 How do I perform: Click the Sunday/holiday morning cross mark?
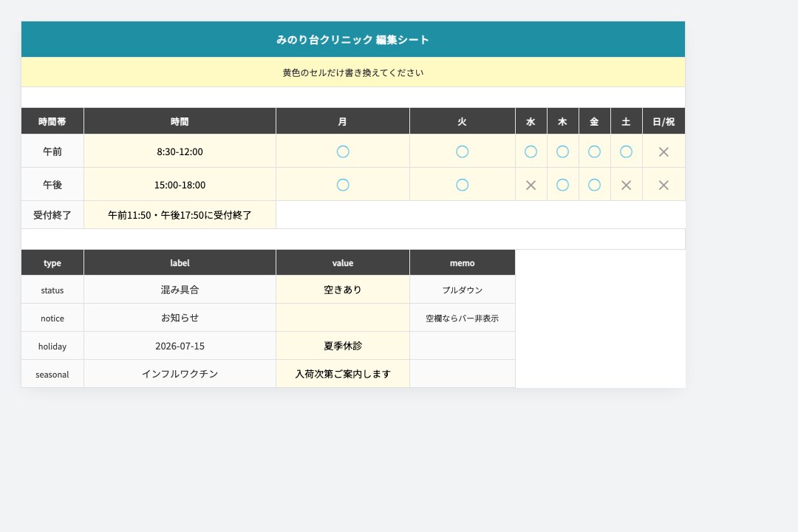pyautogui.click(x=664, y=151)
